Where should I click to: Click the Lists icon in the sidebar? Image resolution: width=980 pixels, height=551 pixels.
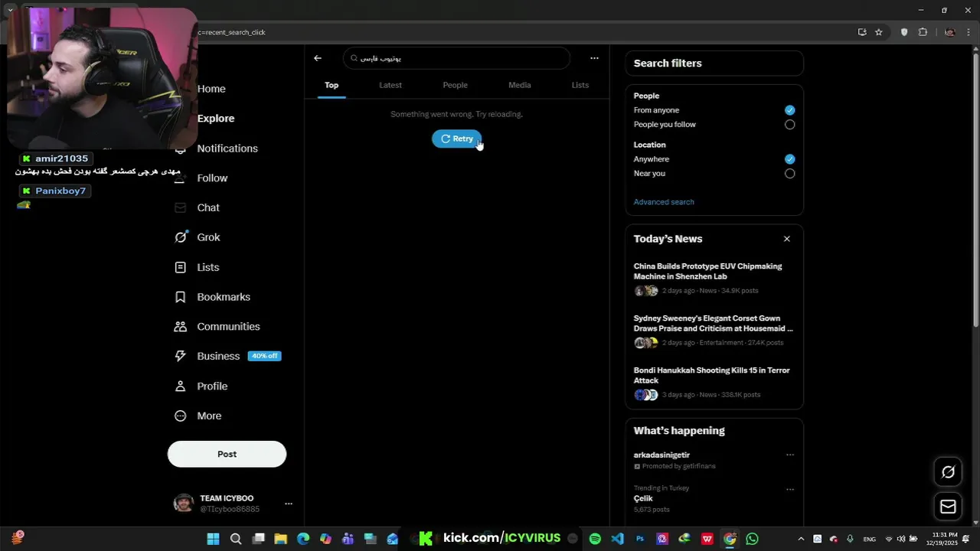pos(181,267)
